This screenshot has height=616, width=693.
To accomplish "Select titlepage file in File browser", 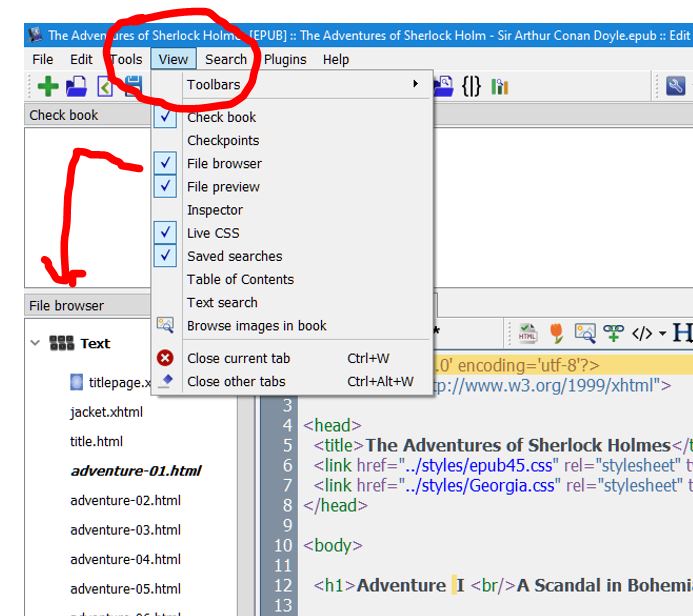I will tap(120, 383).
